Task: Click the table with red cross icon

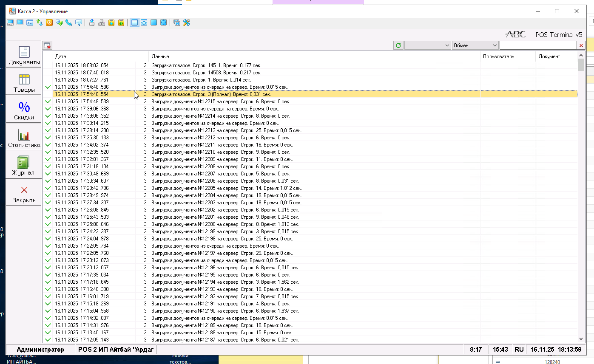Action: [47, 45]
